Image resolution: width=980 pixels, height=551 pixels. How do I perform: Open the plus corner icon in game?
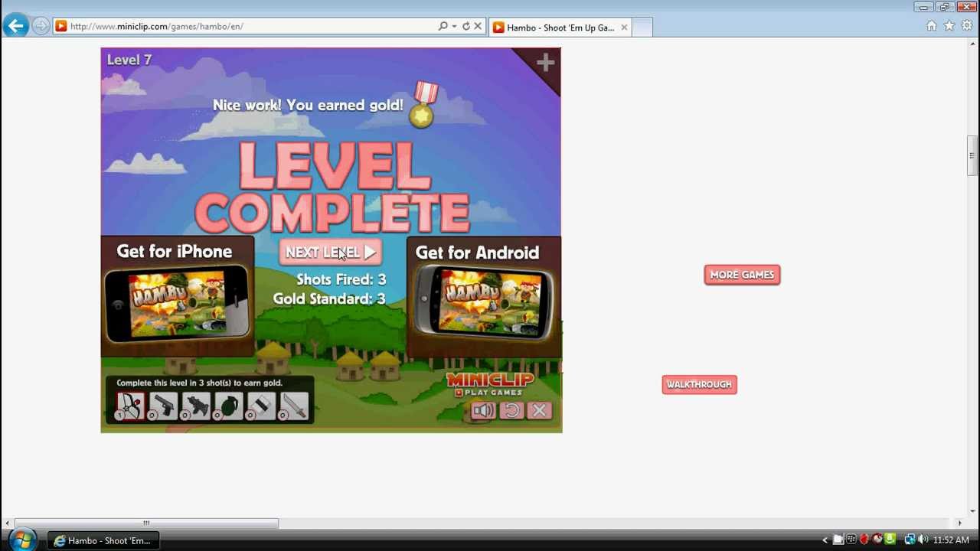(x=545, y=63)
